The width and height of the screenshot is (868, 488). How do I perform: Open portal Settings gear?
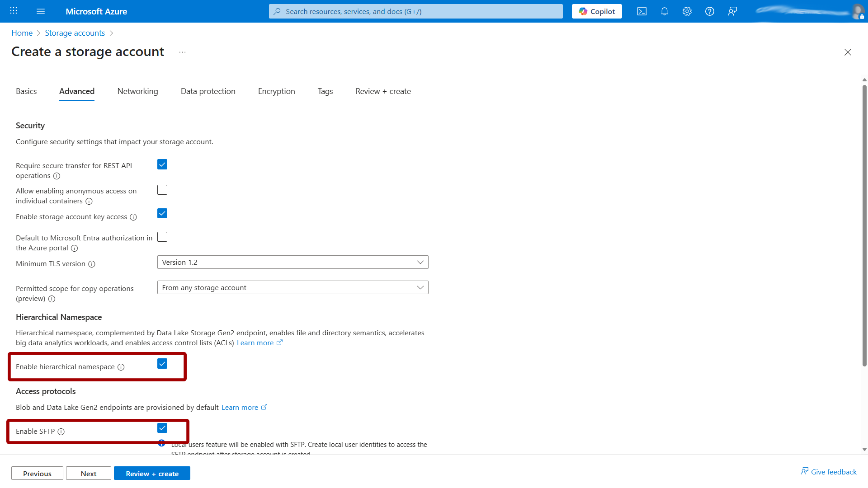687,11
